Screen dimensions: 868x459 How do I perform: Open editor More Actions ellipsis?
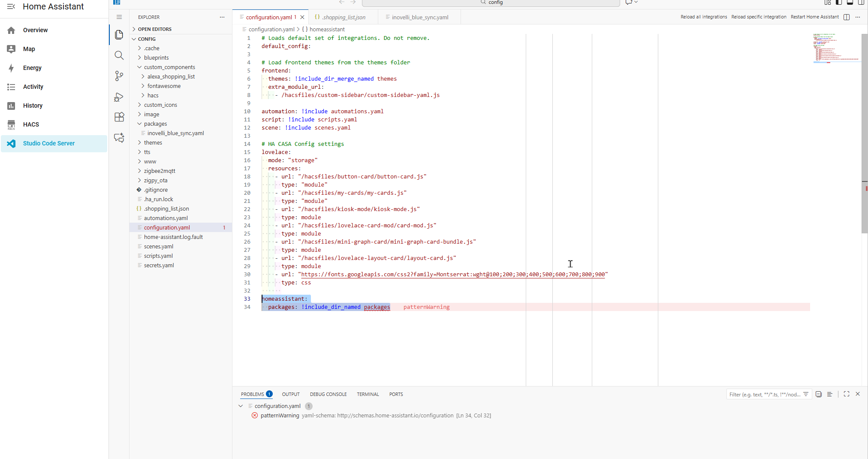pyautogui.click(x=858, y=17)
